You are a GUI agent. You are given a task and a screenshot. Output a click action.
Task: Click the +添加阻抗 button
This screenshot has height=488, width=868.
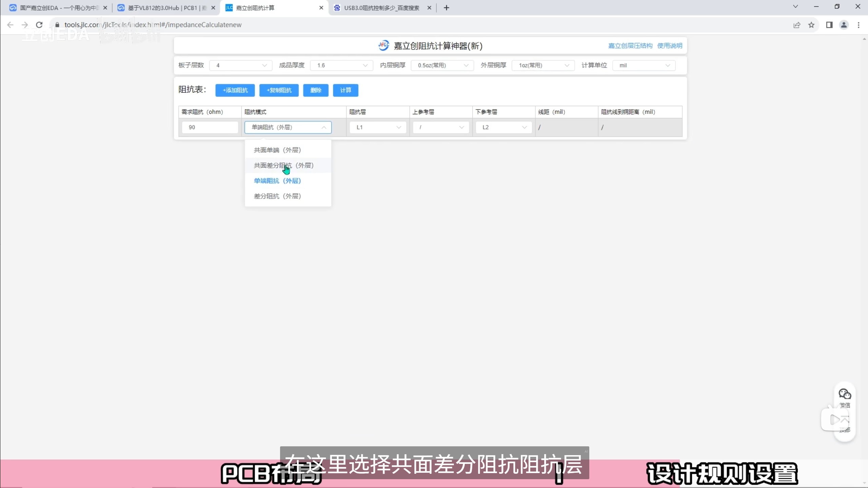click(x=235, y=90)
